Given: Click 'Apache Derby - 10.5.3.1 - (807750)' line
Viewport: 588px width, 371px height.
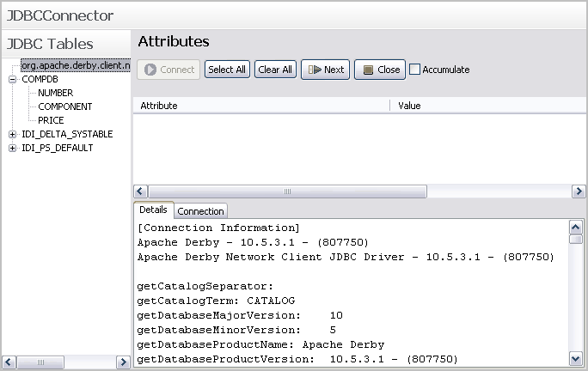Looking at the screenshot, I should [253, 242].
